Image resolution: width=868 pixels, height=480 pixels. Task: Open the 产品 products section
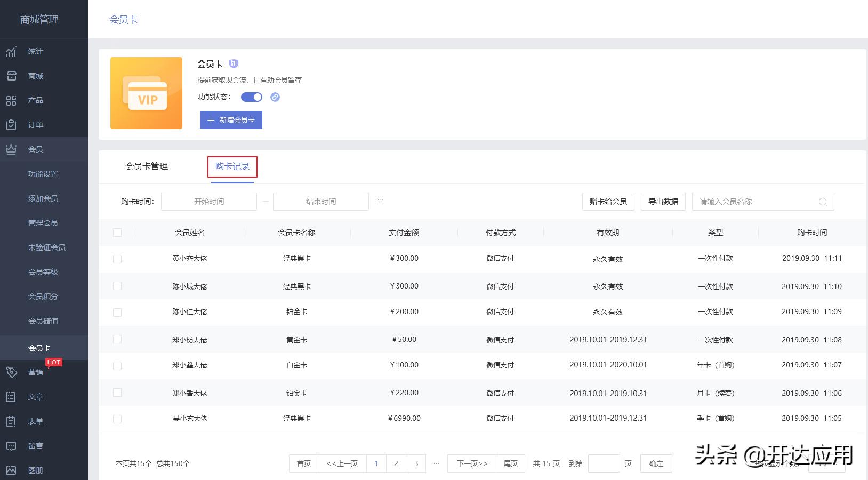(35, 100)
